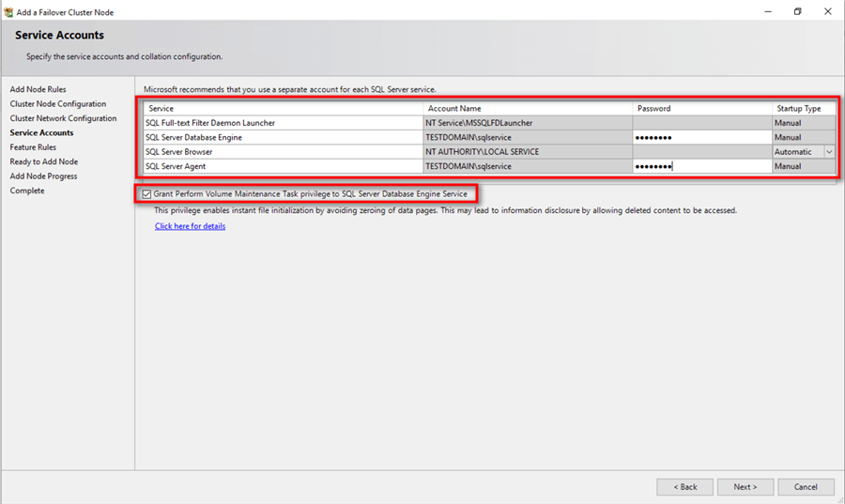
Task: Click the setup icon in the title bar
Action: tap(8, 12)
